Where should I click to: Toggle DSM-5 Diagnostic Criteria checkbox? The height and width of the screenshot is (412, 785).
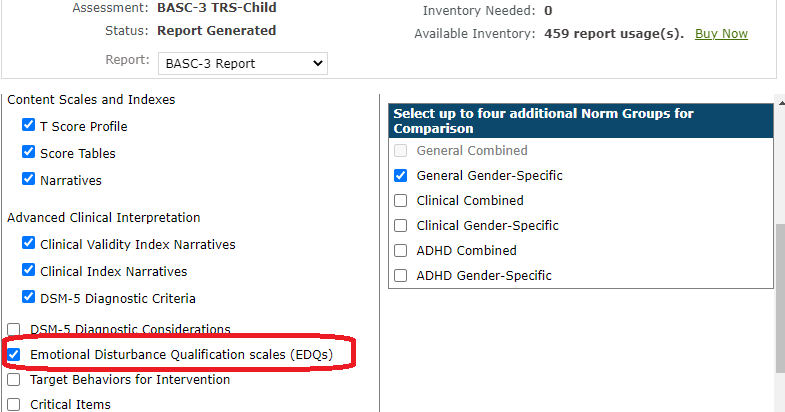click(29, 298)
